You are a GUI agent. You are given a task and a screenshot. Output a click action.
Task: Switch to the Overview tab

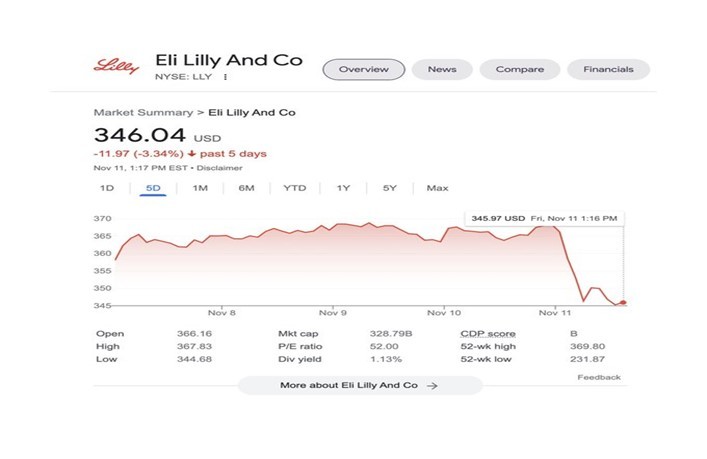pos(363,69)
